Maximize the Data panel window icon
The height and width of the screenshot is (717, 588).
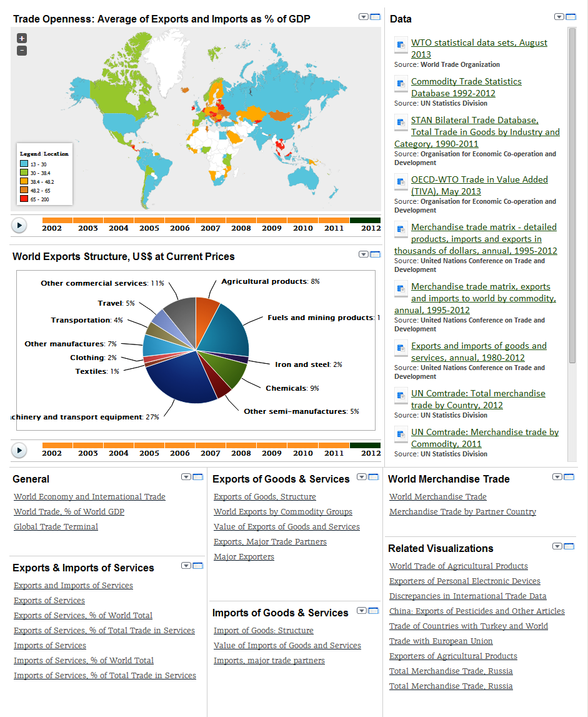point(571,17)
